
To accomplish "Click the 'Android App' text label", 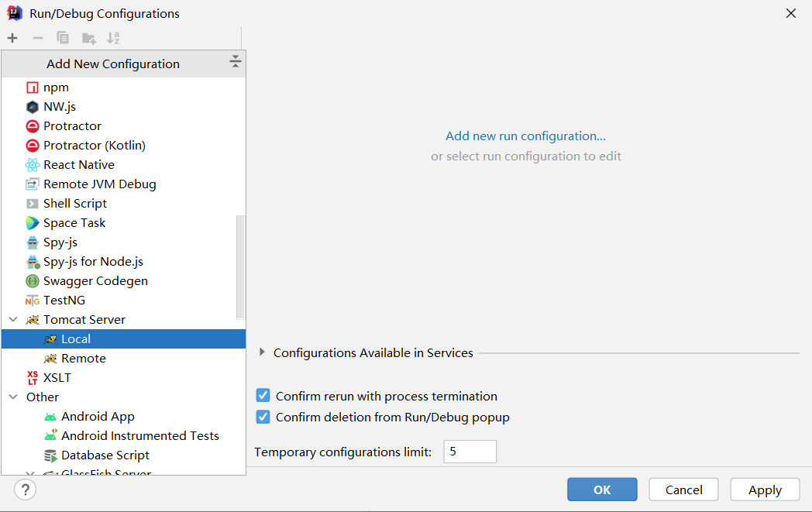I will pyautogui.click(x=98, y=417).
